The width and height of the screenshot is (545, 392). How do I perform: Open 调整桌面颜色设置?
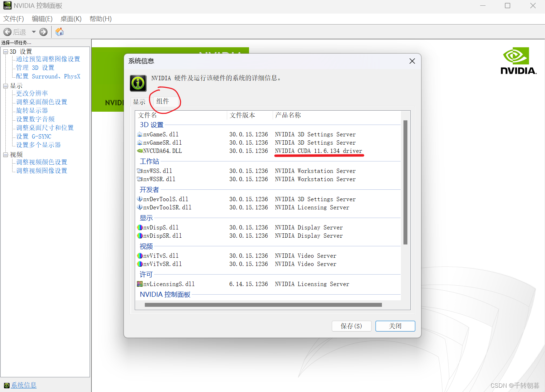[x=42, y=102]
